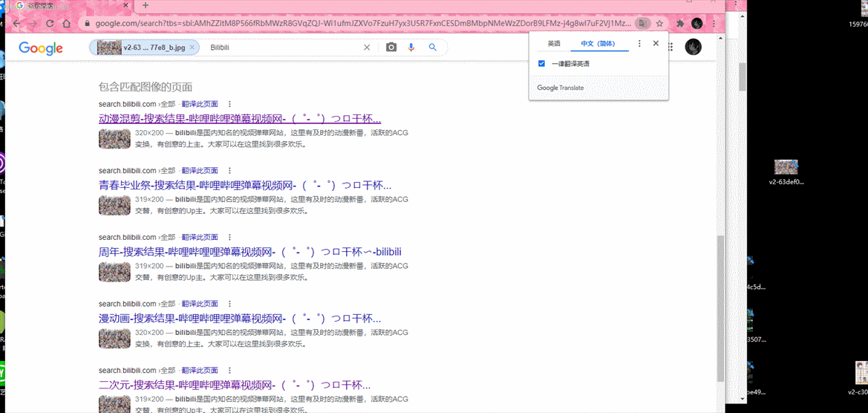Search by image with camera icon
The width and height of the screenshot is (868, 413).
(x=391, y=48)
